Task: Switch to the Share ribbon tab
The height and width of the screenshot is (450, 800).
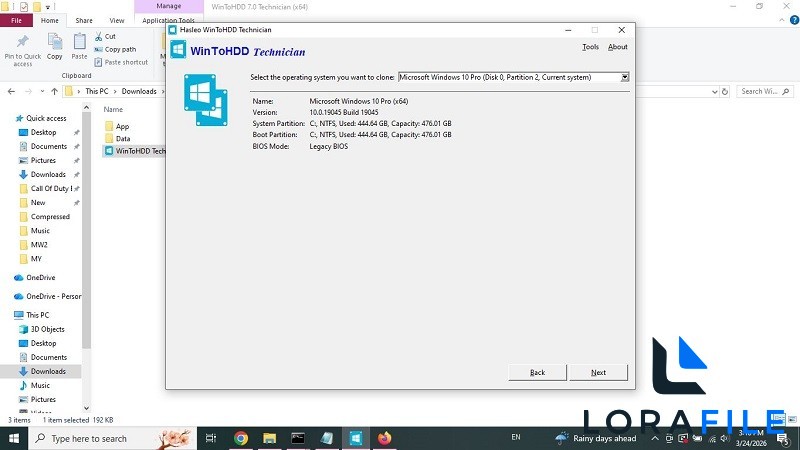Action: pos(84,20)
